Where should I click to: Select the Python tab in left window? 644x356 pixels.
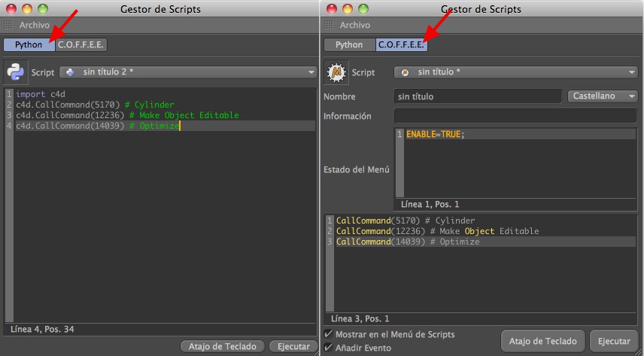click(x=29, y=45)
